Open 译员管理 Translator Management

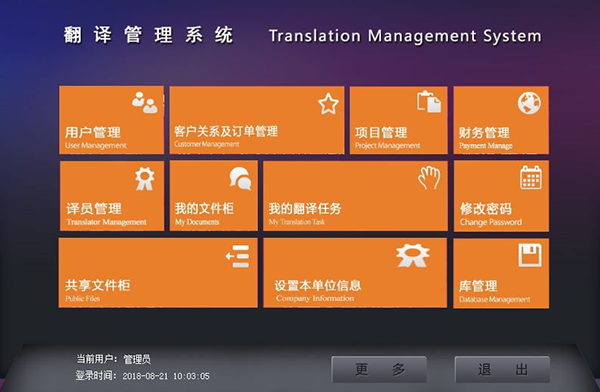(x=112, y=196)
